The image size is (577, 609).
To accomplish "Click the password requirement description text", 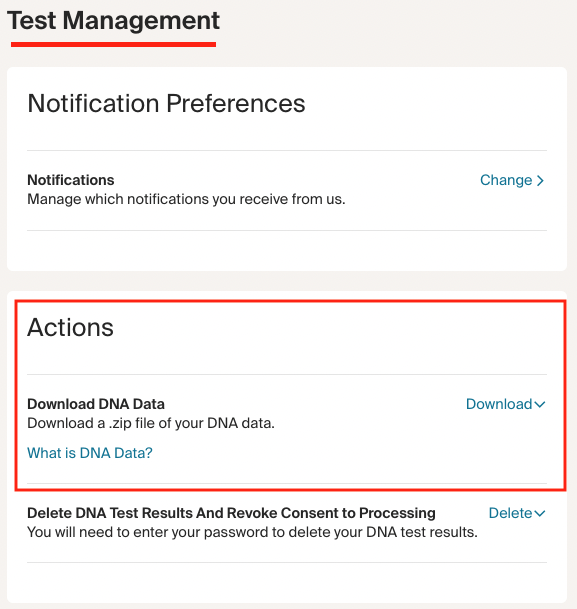I will point(252,532).
